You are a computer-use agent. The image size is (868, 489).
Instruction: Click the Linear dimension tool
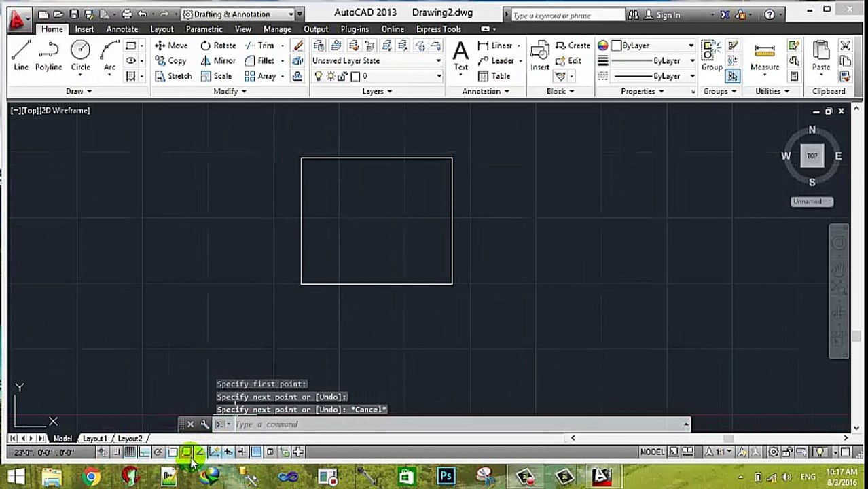pos(495,46)
